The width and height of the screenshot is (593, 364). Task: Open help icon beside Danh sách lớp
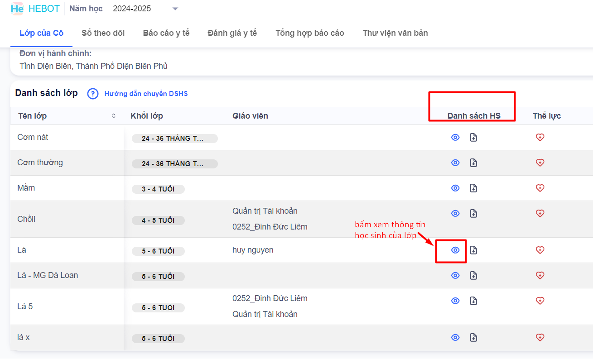tap(93, 94)
